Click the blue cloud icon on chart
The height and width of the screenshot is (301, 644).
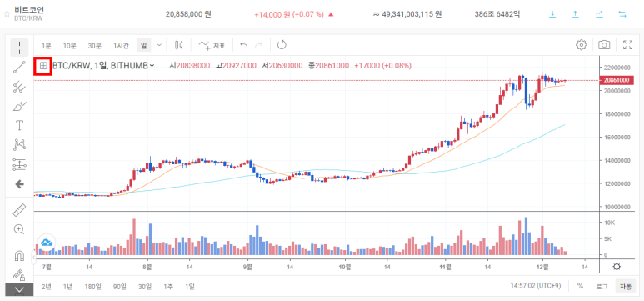point(47,242)
